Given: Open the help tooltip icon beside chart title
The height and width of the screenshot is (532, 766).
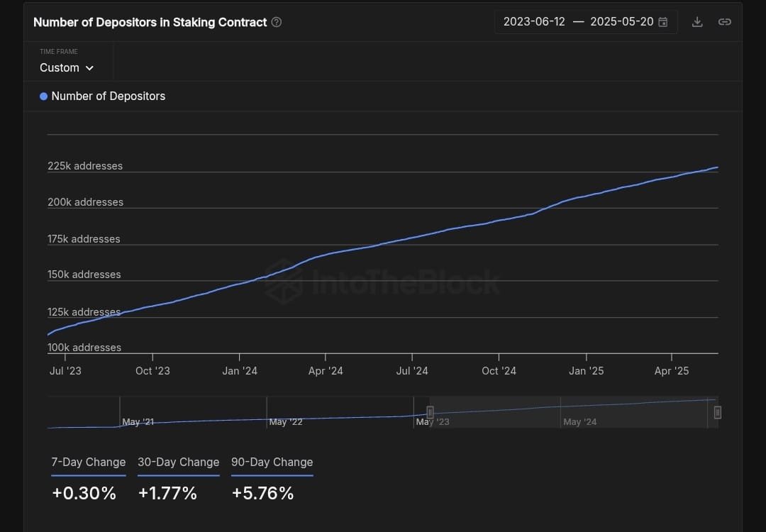Looking at the screenshot, I should pos(277,22).
